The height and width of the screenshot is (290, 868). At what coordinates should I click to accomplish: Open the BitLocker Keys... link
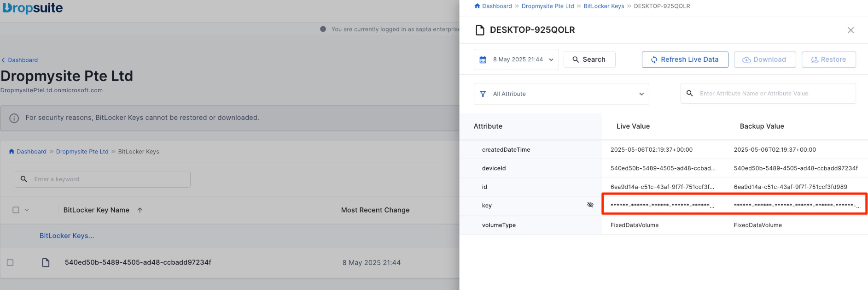(67, 236)
